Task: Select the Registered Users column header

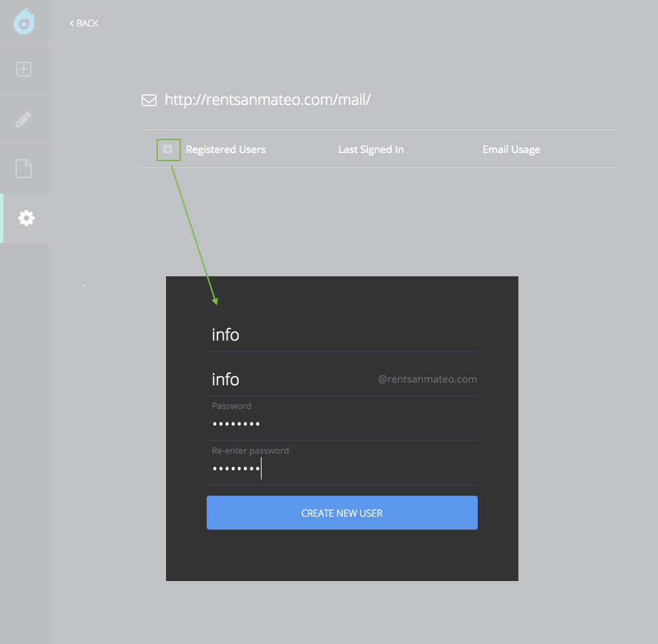Action: click(226, 149)
